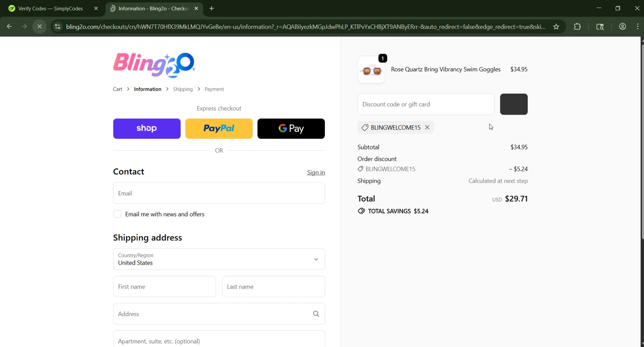Click the total amount $29.71
644x347 pixels.
click(x=516, y=199)
